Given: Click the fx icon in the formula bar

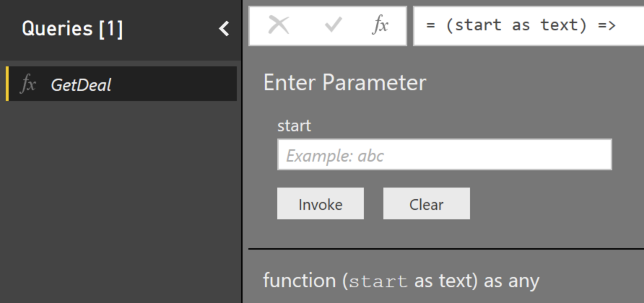Looking at the screenshot, I should 380,25.
